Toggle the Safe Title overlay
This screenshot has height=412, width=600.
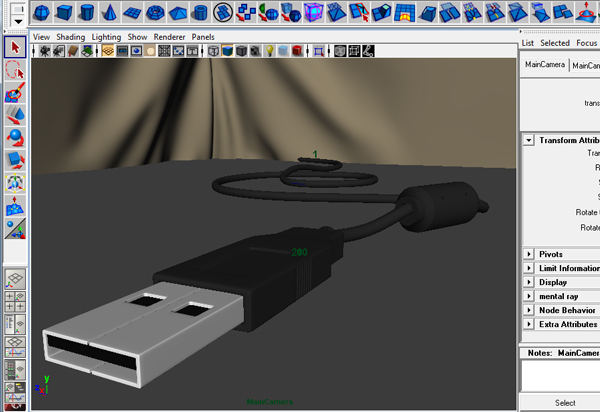click(192, 51)
